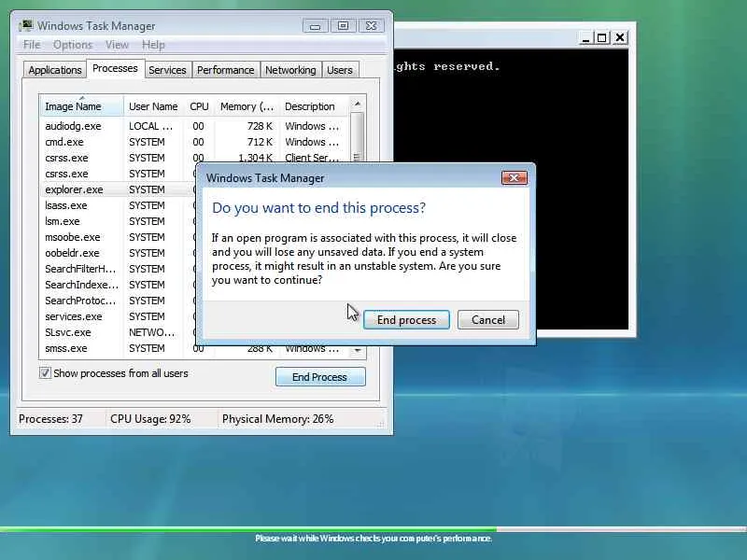Switch to the Processes tab
Viewport: 747px width, 560px height.
pyautogui.click(x=115, y=68)
